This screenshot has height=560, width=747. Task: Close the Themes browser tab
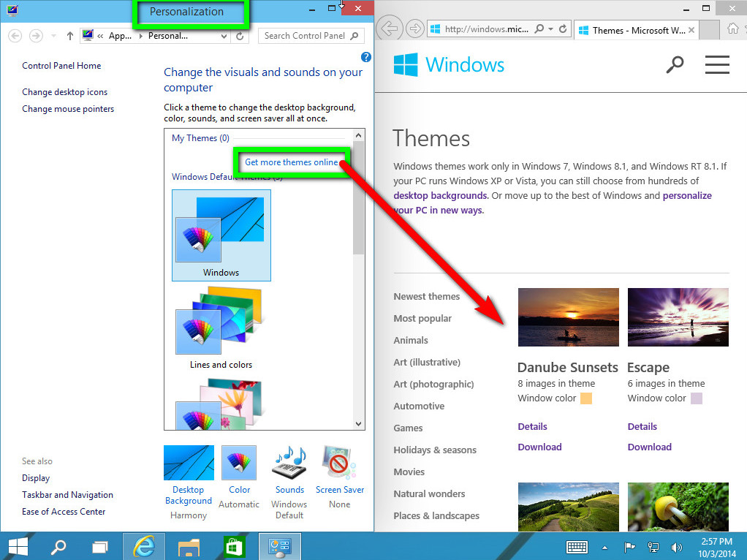tap(691, 30)
